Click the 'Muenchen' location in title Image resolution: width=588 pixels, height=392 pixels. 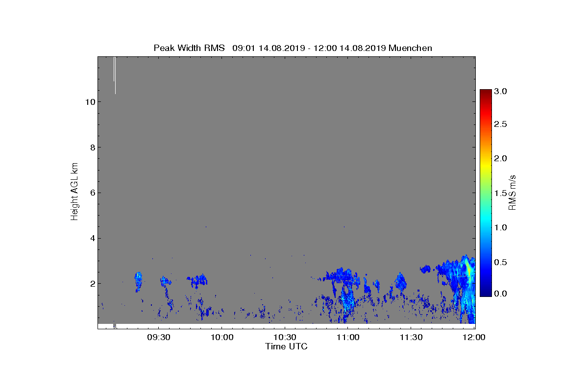pyautogui.click(x=410, y=48)
